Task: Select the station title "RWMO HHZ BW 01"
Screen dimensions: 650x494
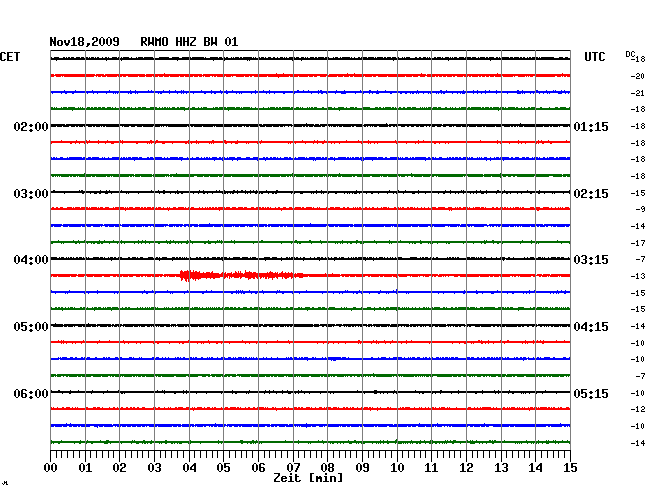Action: 189,42
